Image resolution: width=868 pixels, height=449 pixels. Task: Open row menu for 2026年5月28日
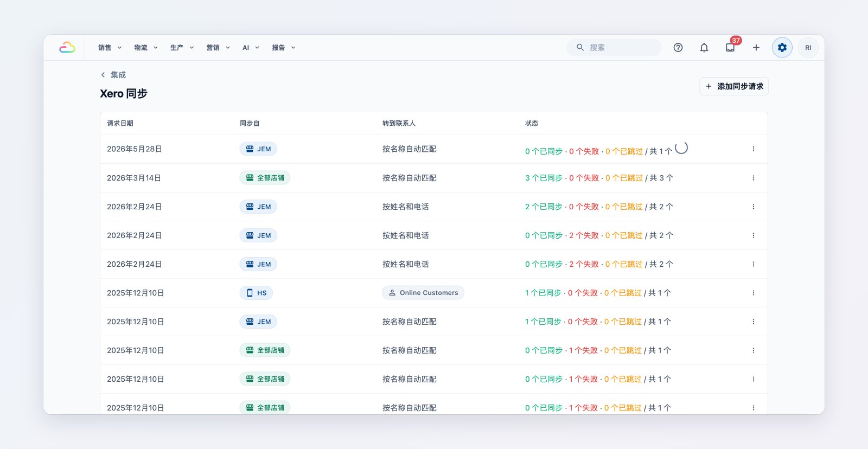[754, 149]
